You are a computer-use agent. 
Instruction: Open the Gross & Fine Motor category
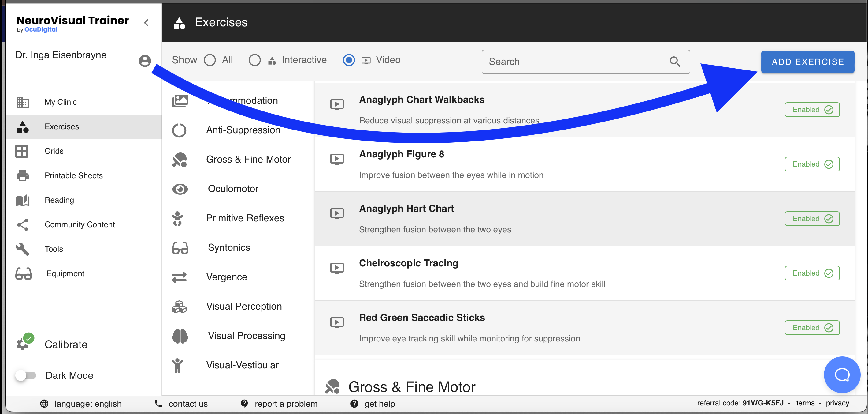coord(248,159)
